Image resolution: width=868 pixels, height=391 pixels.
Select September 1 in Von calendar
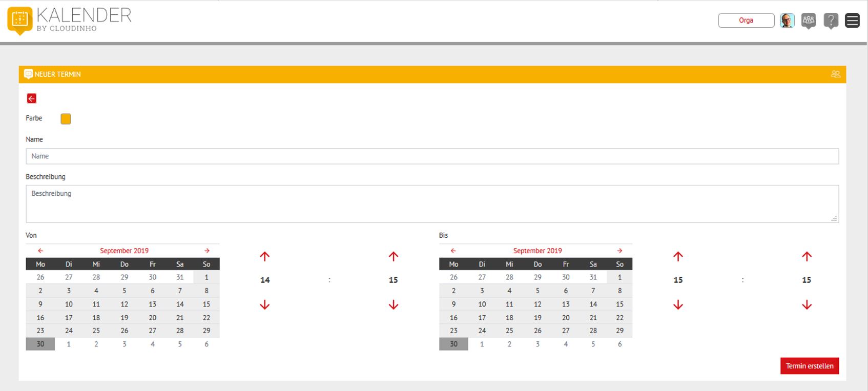point(206,277)
